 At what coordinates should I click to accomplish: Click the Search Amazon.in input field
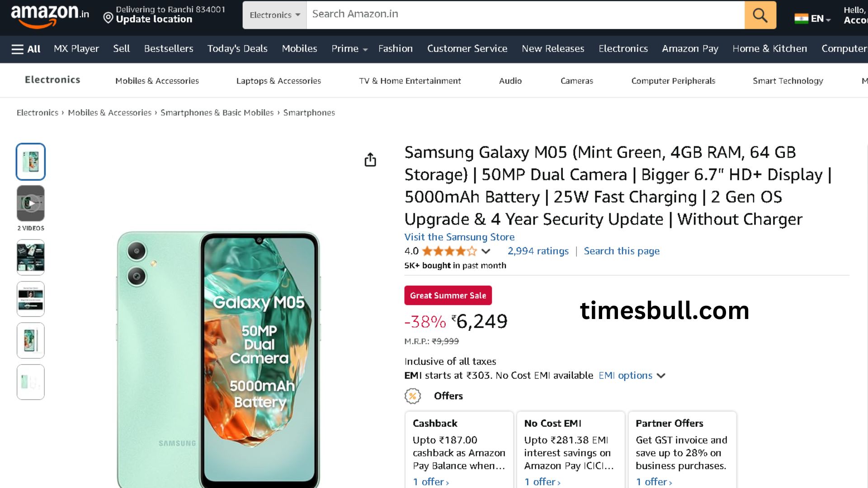tap(524, 14)
